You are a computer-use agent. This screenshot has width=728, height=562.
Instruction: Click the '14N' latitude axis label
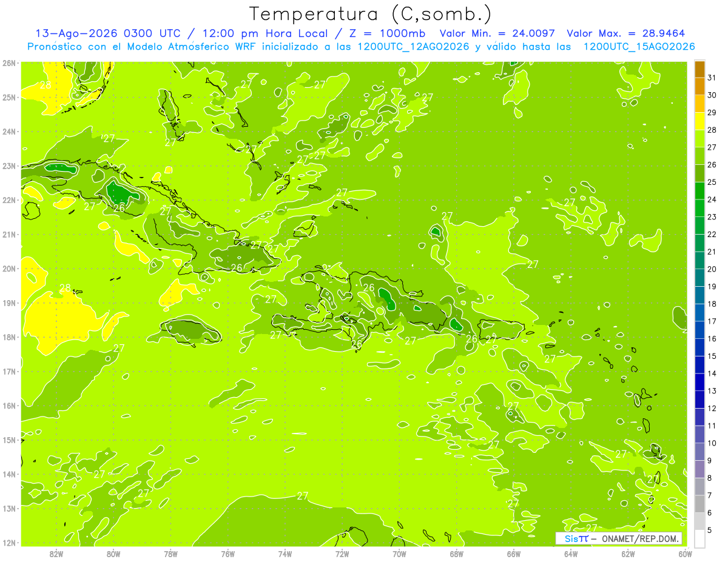pos(10,474)
